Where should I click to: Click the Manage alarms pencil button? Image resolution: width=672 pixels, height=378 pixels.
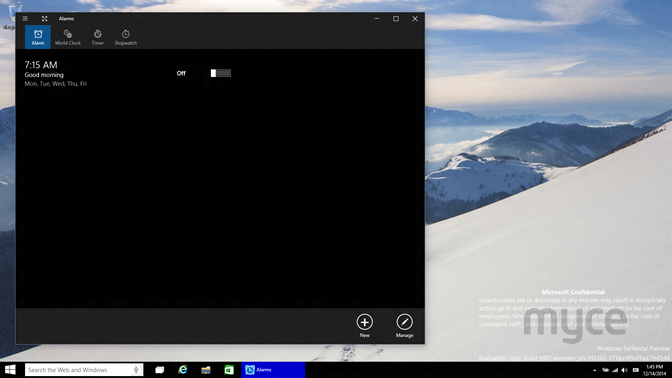404,325
